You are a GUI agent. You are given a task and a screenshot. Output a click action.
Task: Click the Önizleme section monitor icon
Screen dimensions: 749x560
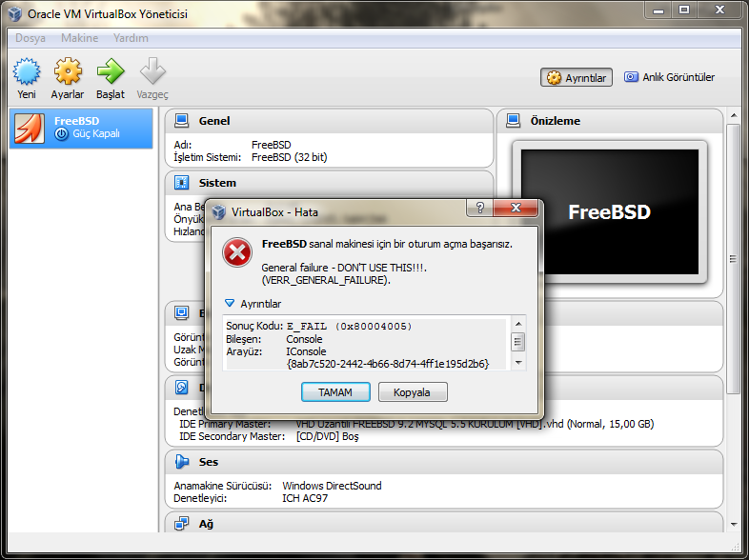tap(513, 121)
